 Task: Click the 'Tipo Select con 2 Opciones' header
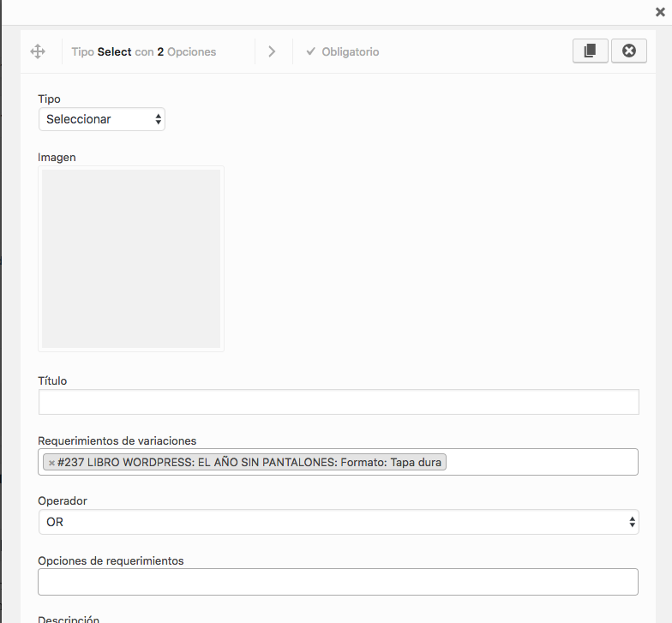coord(144,52)
